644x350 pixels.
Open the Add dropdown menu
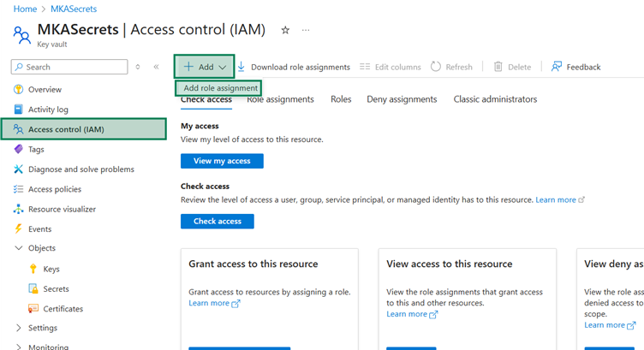tap(204, 67)
